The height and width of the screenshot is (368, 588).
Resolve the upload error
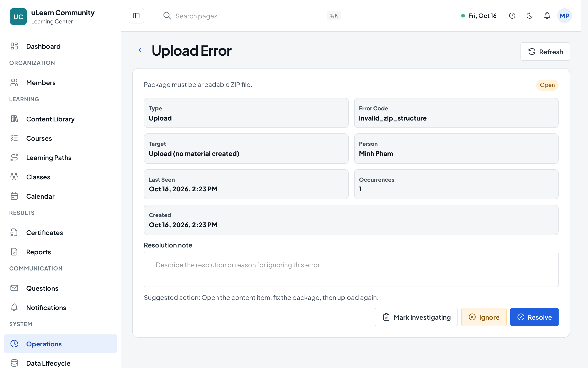point(534,317)
